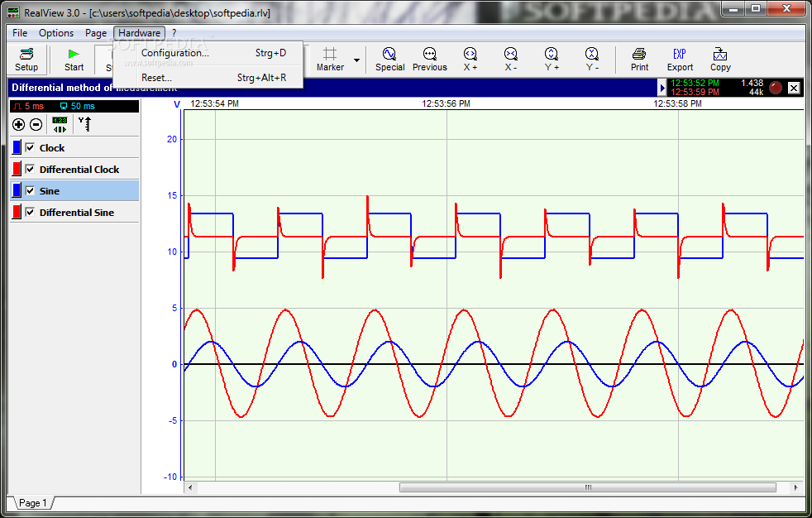Viewport: 812px width, 518px height.
Task: Uncheck the Sine channel checkbox
Action: (30, 190)
